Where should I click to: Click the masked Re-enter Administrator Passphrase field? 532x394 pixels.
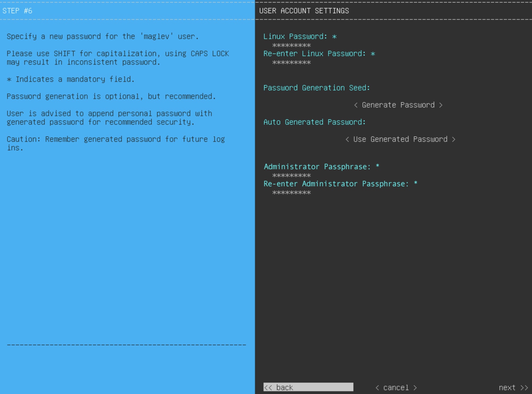(291, 192)
